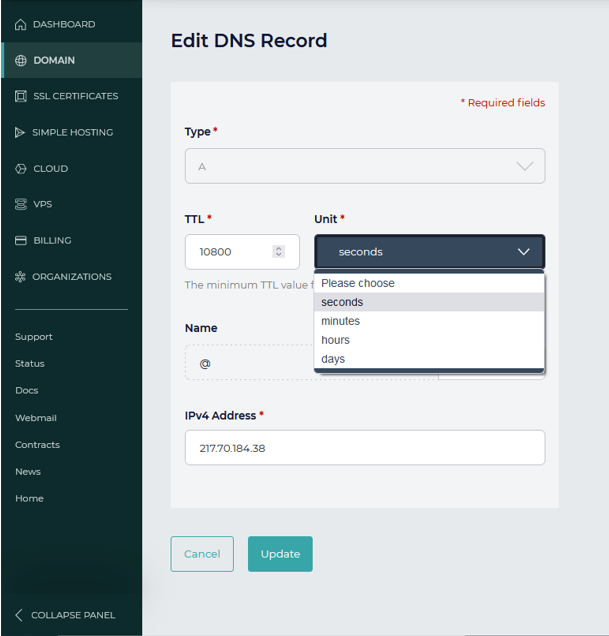
Task: Open the Support link
Action: click(34, 337)
